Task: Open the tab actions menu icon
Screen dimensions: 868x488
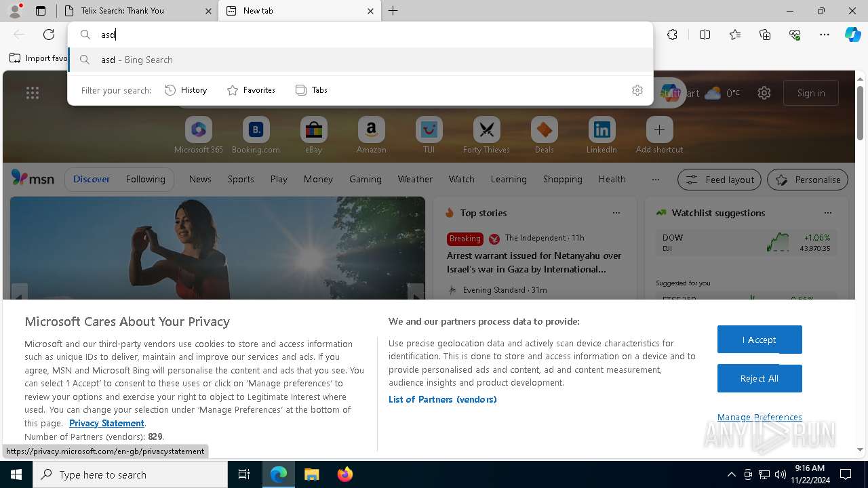Action: [x=41, y=11]
